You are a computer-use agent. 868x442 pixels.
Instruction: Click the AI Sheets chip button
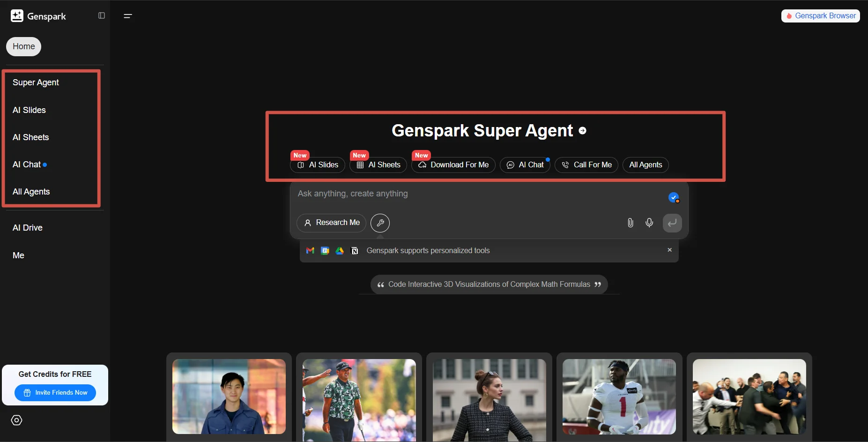coord(378,165)
